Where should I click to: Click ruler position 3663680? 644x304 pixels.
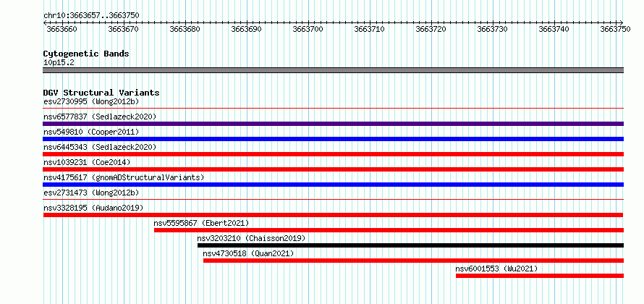point(185,29)
